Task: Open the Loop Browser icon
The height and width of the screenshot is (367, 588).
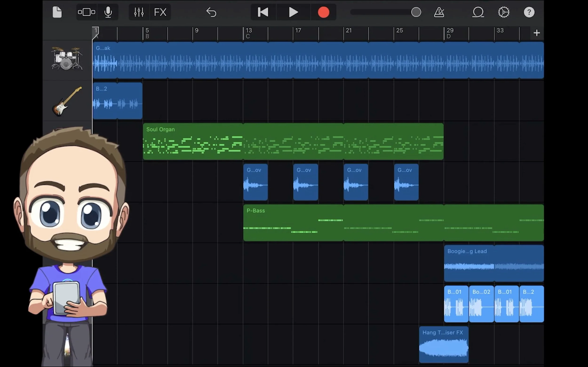Action: click(478, 12)
